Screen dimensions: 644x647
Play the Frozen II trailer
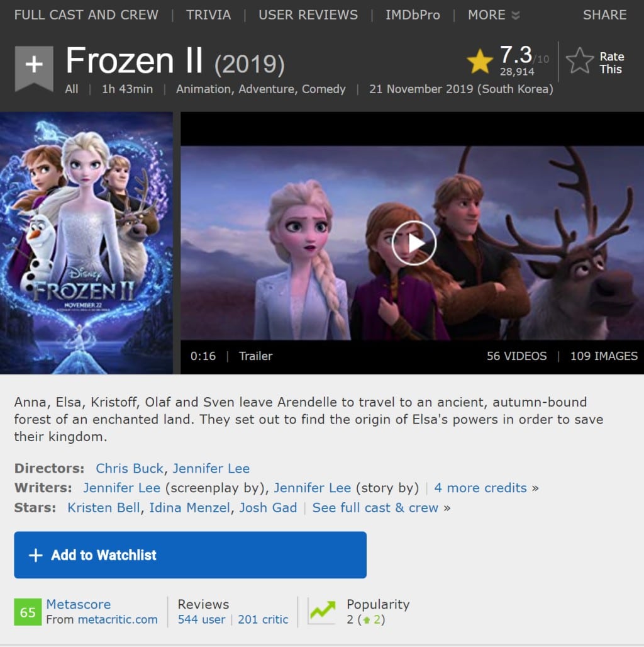[414, 243]
